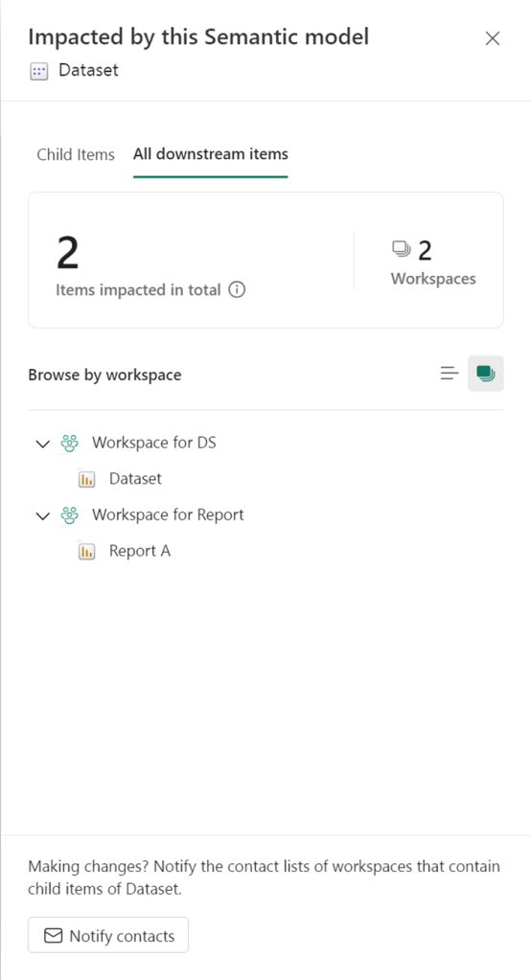
Task: Click the Workspace for Report people icon
Action: (69, 515)
